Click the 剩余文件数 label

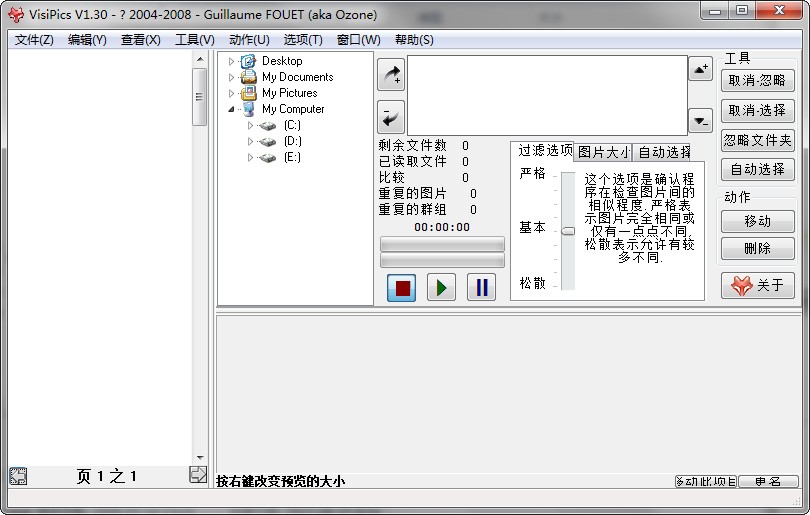click(x=412, y=146)
